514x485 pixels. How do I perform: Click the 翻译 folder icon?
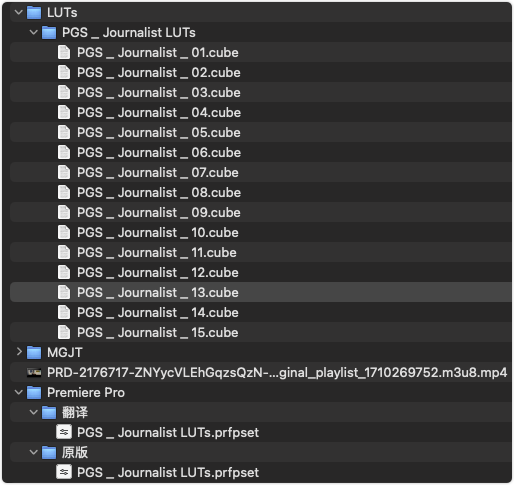point(49,413)
